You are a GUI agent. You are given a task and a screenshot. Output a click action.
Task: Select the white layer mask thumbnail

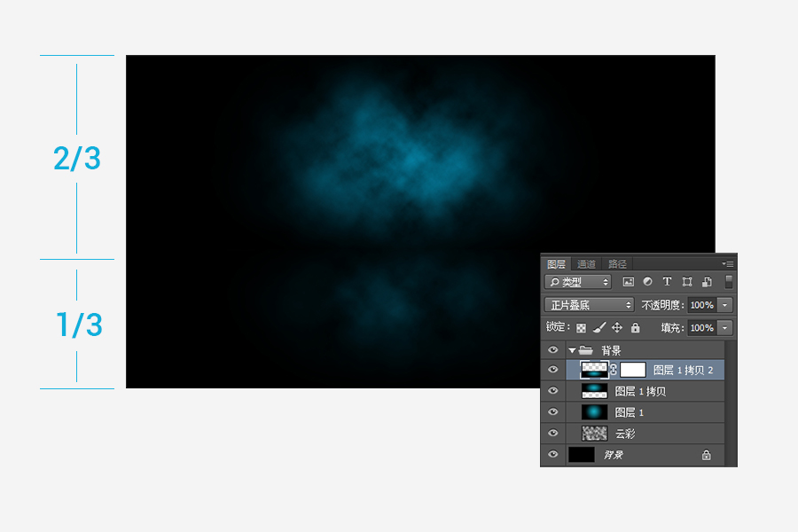point(632,370)
